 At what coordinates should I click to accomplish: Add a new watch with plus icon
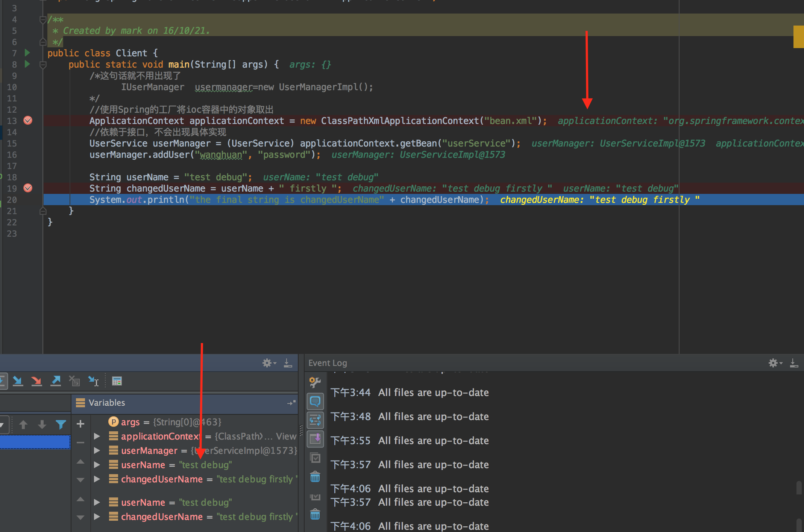80,424
